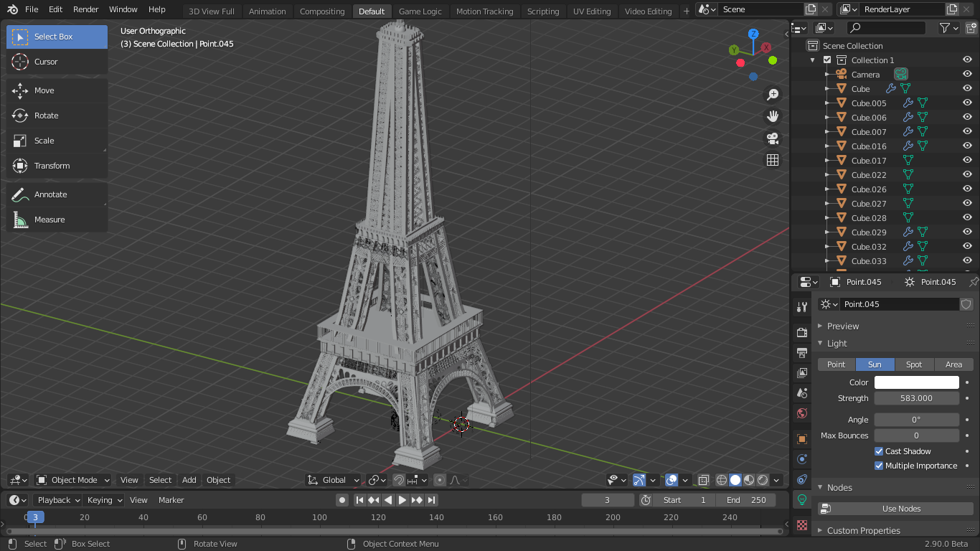Toggle proportional editing button
This screenshot has height=551, width=980.
[x=440, y=480]
